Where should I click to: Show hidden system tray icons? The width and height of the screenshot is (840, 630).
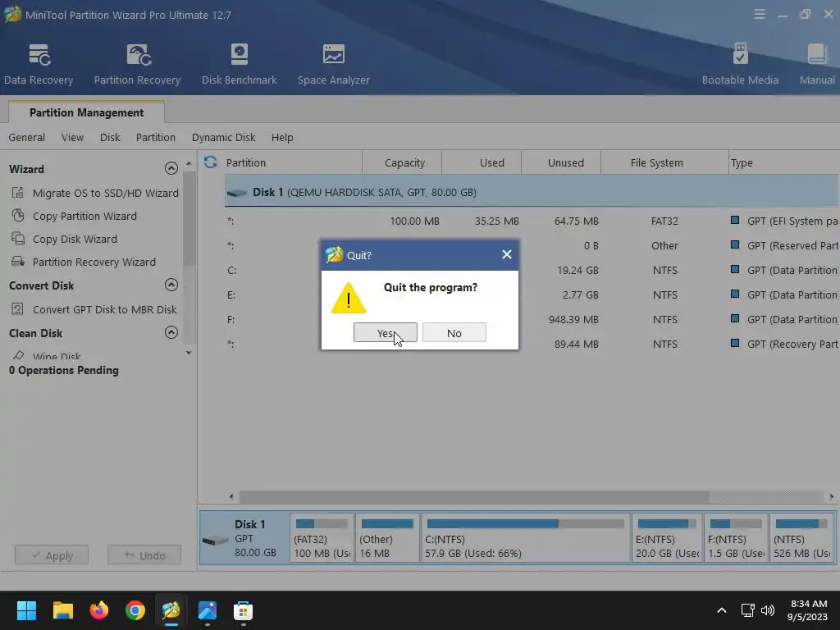[722, 610]
